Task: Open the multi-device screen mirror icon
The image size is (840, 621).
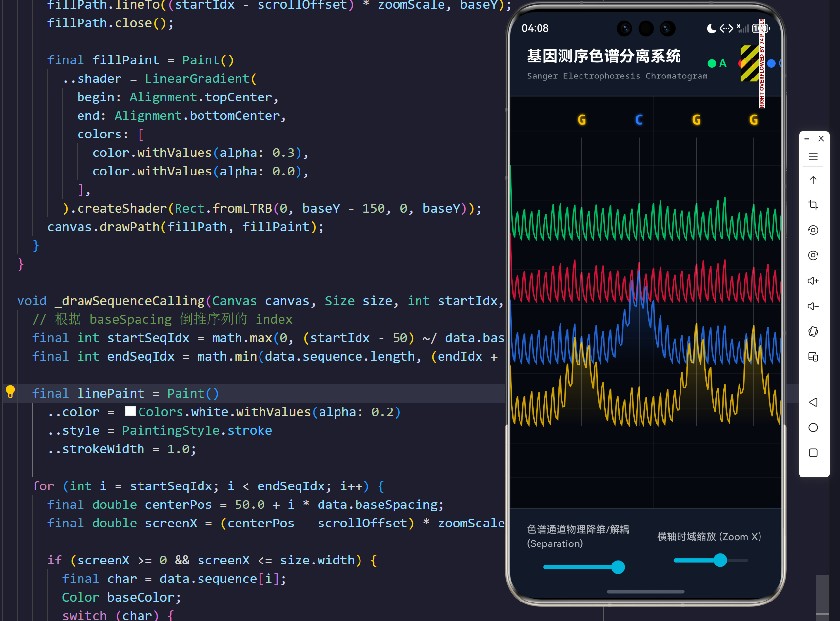Action: tap(813, 357)
